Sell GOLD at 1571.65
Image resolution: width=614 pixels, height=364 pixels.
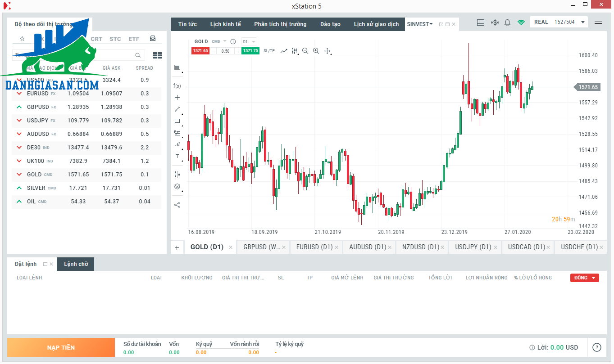point(200,51)
